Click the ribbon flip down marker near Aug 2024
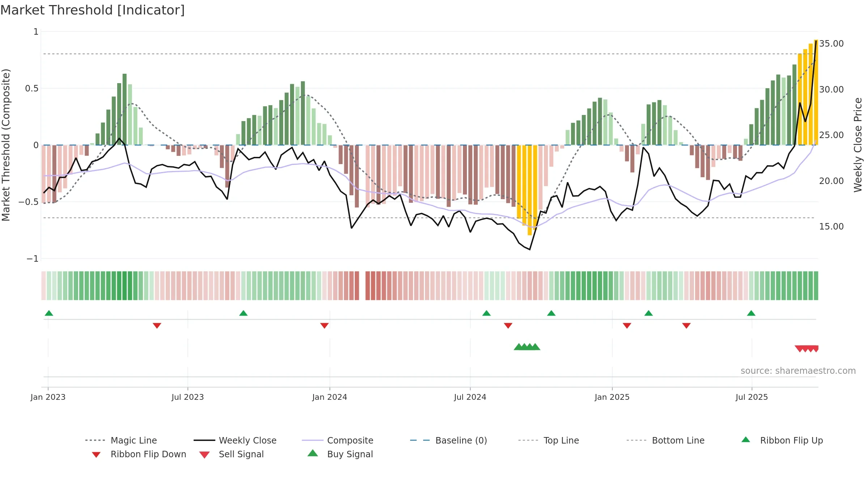Screen dimensions: 868x488 point(508,326)
